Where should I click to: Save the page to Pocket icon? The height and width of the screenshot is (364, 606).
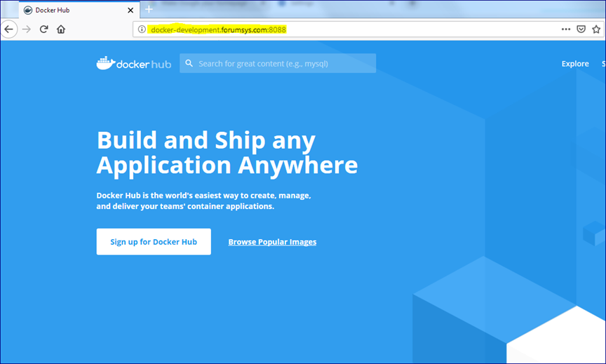(x=581, y=29)
